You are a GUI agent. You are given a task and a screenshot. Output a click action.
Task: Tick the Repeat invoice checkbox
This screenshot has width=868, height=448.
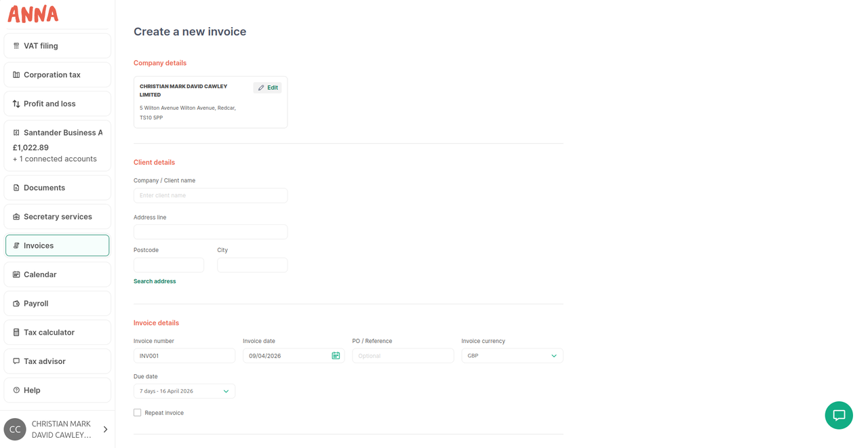pos(138,413)
